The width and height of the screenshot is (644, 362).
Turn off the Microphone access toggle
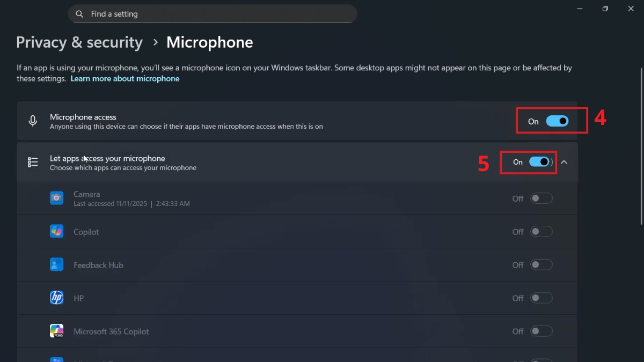(x=557, y=121)
